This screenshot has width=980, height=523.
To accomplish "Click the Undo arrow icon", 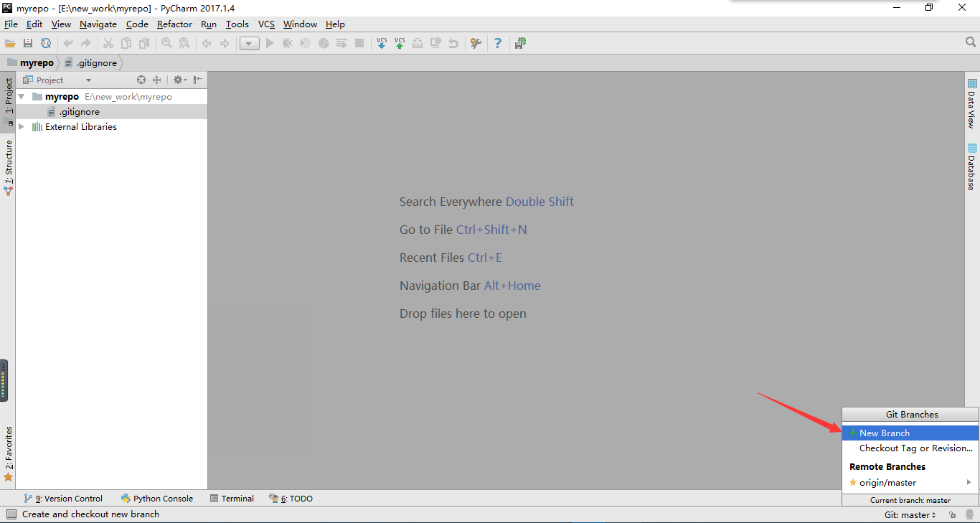I will tap(68, 44).
